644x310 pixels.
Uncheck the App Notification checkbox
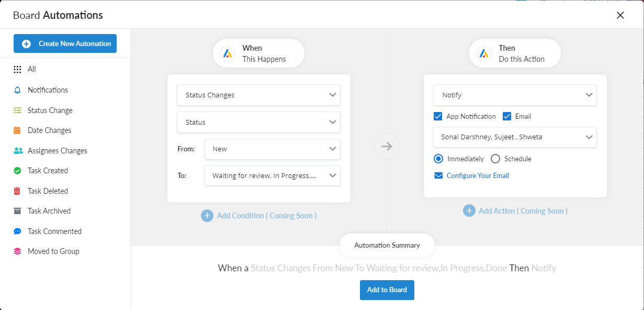coord(438,116)
